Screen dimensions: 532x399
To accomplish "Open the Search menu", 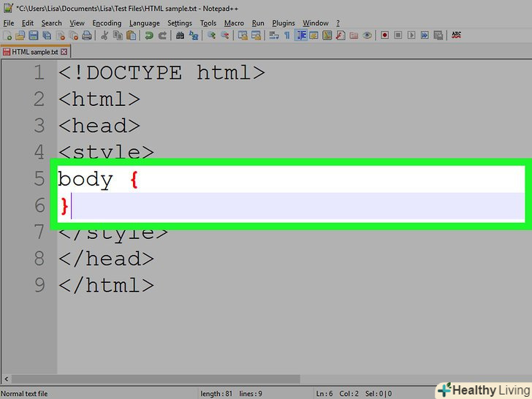I will coord(52,23).
